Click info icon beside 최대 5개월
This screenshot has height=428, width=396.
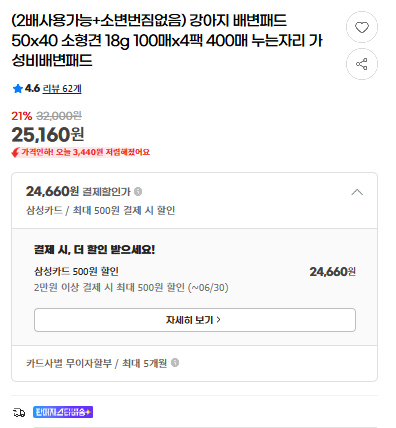175,362
